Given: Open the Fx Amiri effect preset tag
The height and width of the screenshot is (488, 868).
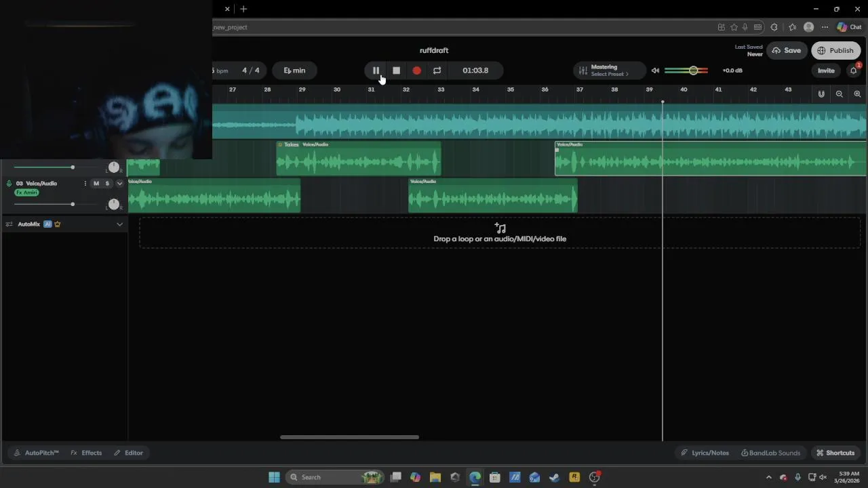Looking at the screenshot, I should pyautogui.click(x=26, y=192).
